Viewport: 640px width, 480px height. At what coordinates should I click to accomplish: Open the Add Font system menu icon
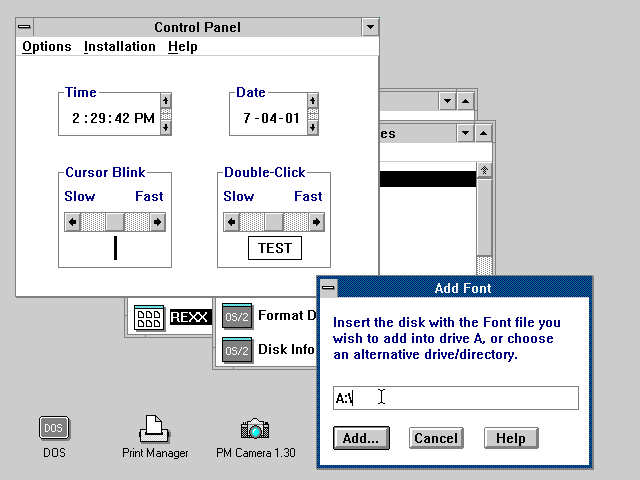328,288
